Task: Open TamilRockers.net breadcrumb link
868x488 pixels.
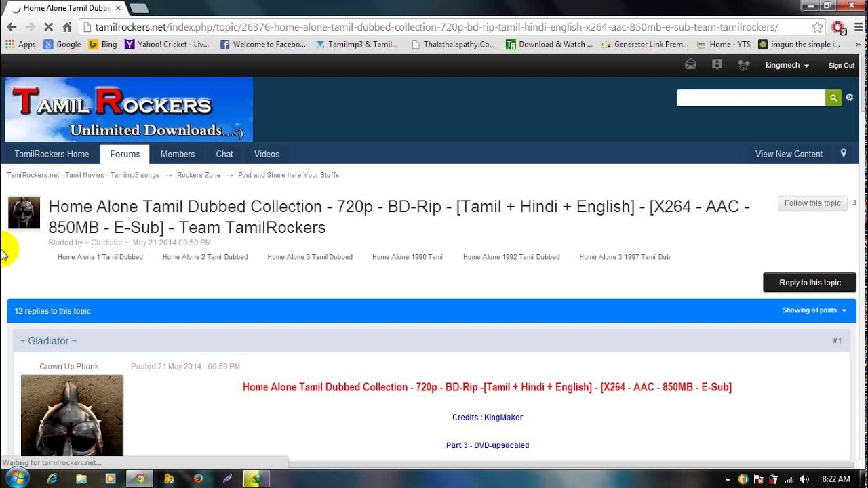Action: 83,175
